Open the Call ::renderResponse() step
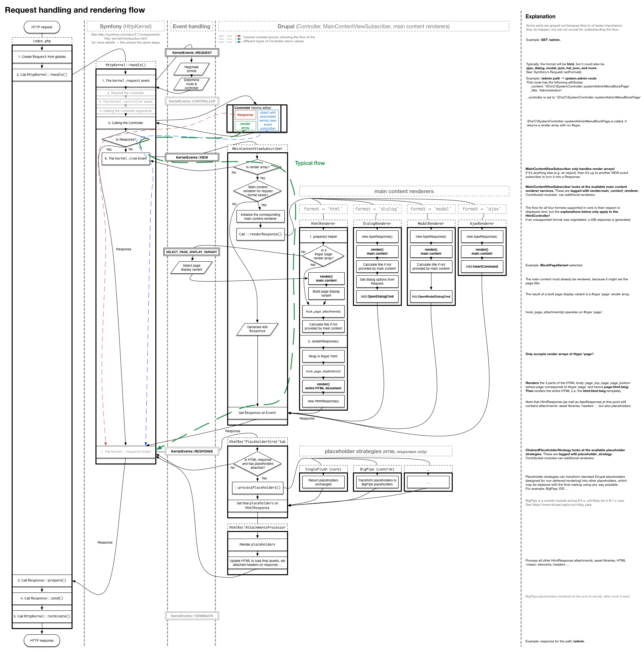The height and width of the screenshot is (652, 644). [x=260, y=234]
